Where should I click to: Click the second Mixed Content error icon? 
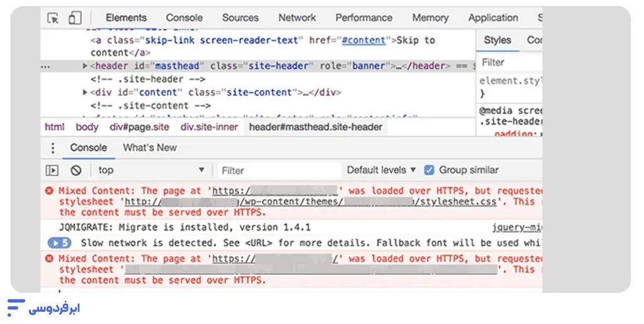coord(49,259)
